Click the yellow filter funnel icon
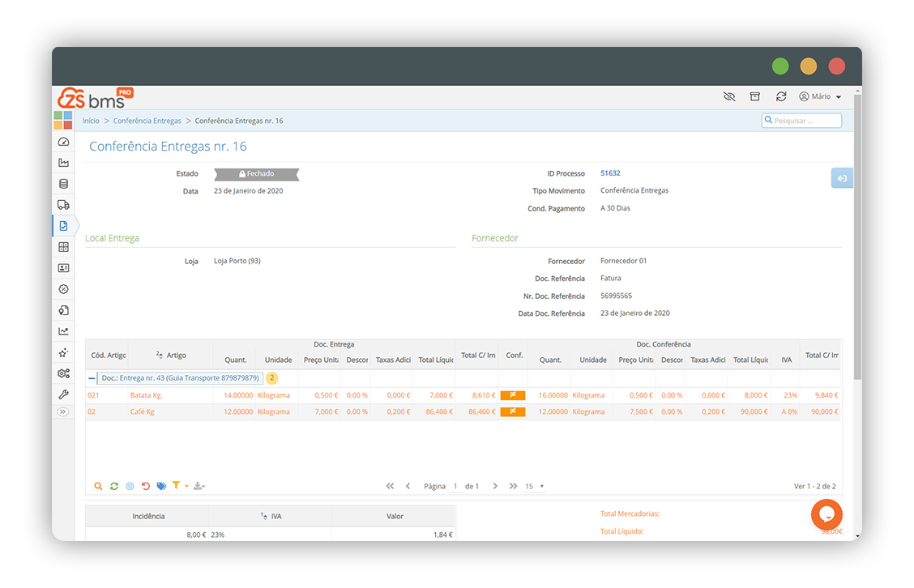Viewport: 914px width, 588px height. (176, 485)
